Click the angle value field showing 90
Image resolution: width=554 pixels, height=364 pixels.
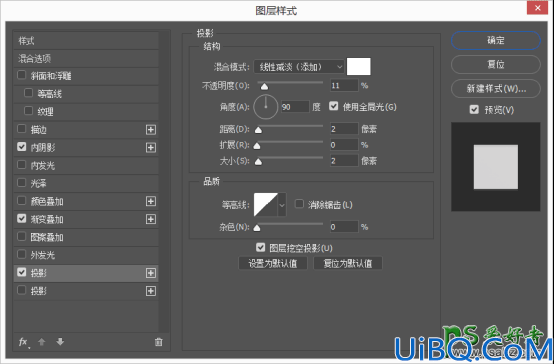click(295, 107)
